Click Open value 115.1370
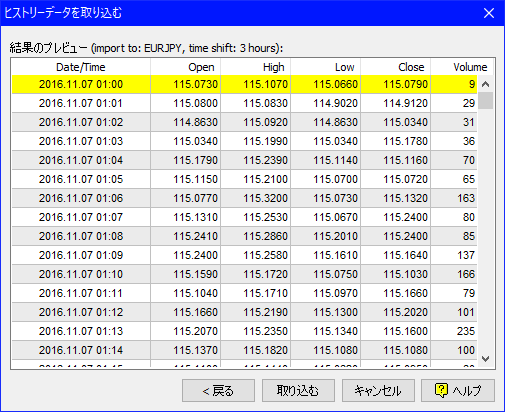Viewport: 505px width, 412px height. (x=195, y=350)
